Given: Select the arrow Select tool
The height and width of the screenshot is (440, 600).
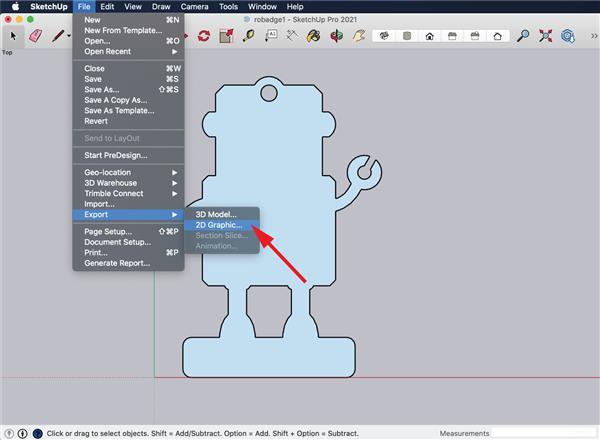Looking at the screenshot, I should pos(14,35).
